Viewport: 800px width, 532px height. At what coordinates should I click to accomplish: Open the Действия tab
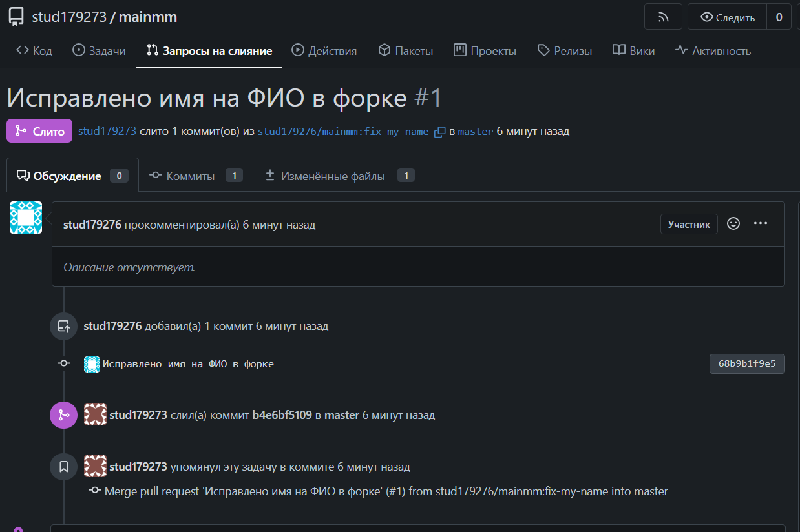324,51
